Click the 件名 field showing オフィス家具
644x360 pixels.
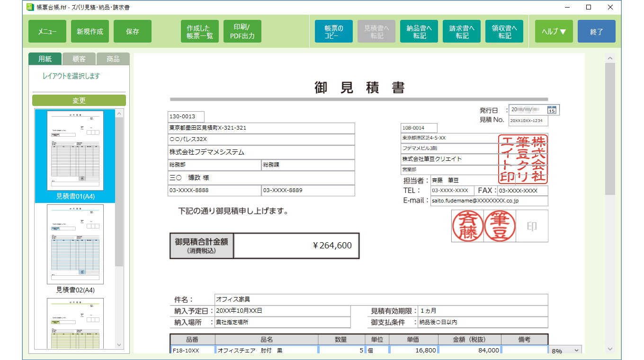click(284, 299)
